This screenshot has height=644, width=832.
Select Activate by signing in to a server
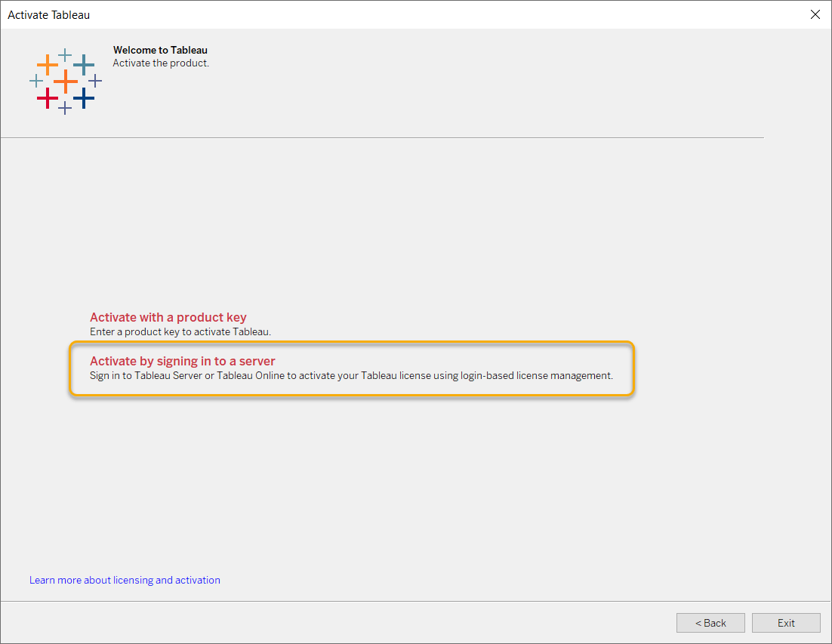point(182,361)
